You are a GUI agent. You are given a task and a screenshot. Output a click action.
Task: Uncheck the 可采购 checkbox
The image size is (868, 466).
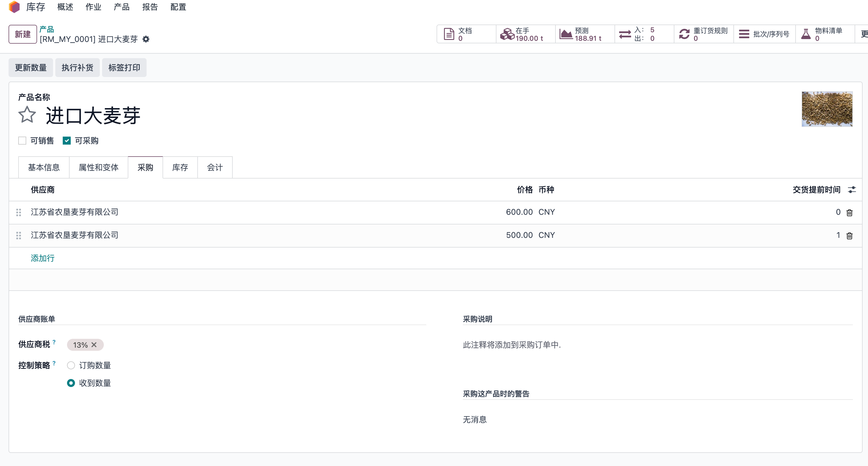click(67, 141)
